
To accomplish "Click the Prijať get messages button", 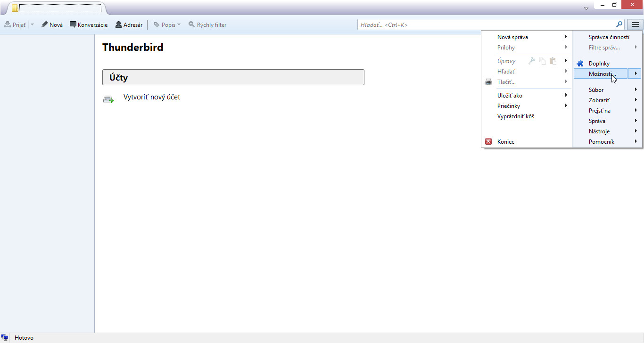I will tap(15, 24).
